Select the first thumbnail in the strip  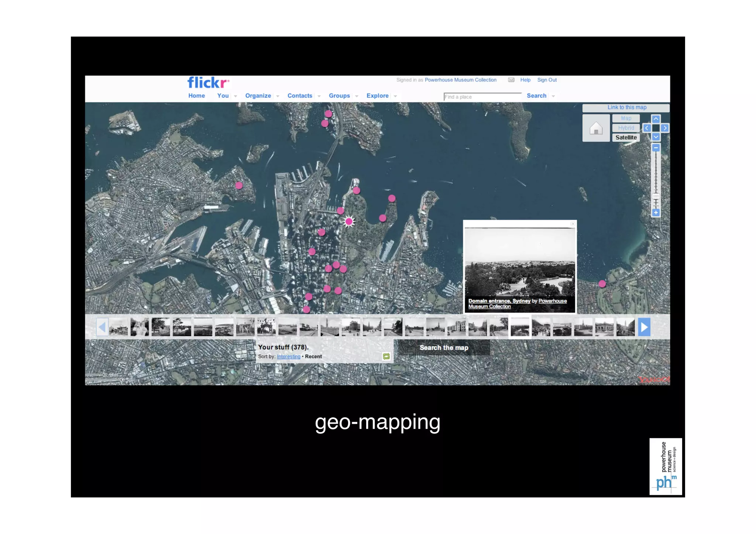[118, 327]
